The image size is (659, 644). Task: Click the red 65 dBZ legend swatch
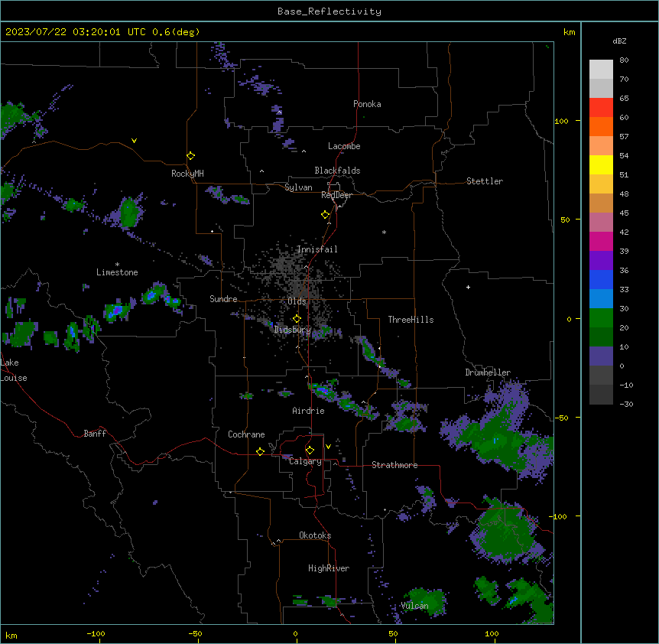tap(601, 108)
